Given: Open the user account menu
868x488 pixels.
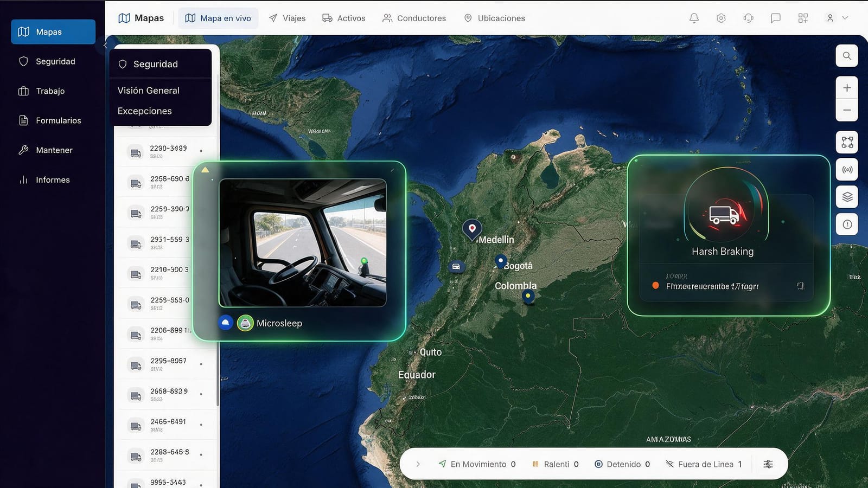Looking at the screenshot, I should [x=837, y=18].
